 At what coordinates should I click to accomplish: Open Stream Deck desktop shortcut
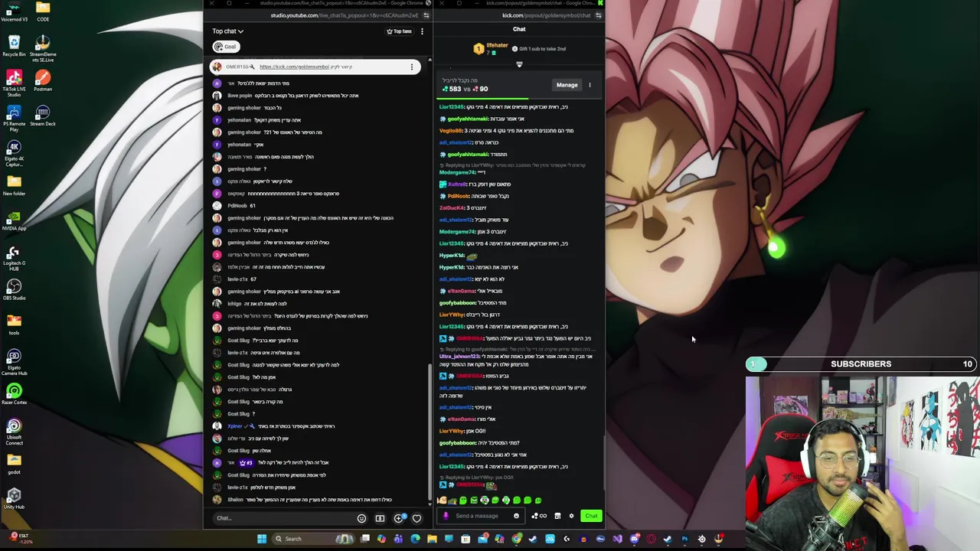click(x=43, y=115)
